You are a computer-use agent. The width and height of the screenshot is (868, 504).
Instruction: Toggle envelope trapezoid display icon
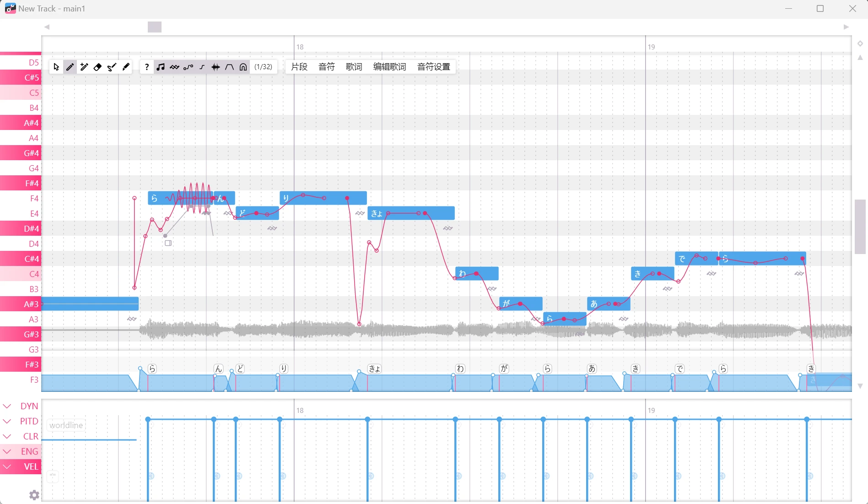229,67
